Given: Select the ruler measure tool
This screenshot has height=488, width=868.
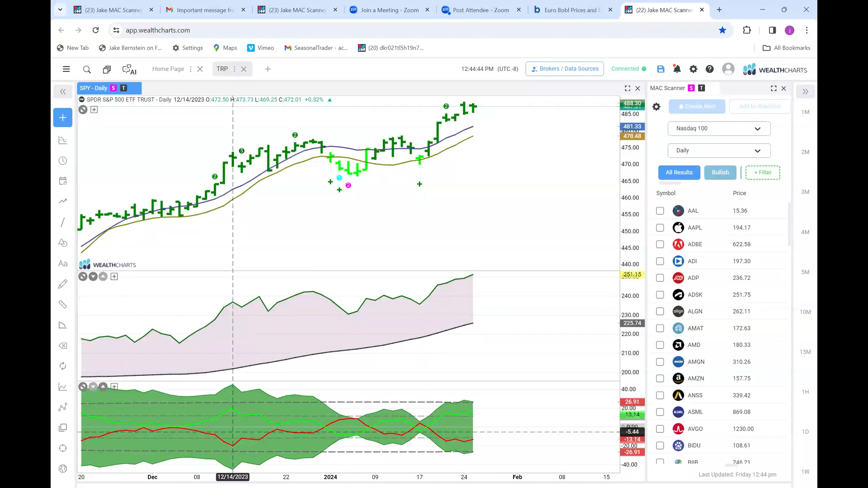Looking at the screenshot, I should [63, 305].
